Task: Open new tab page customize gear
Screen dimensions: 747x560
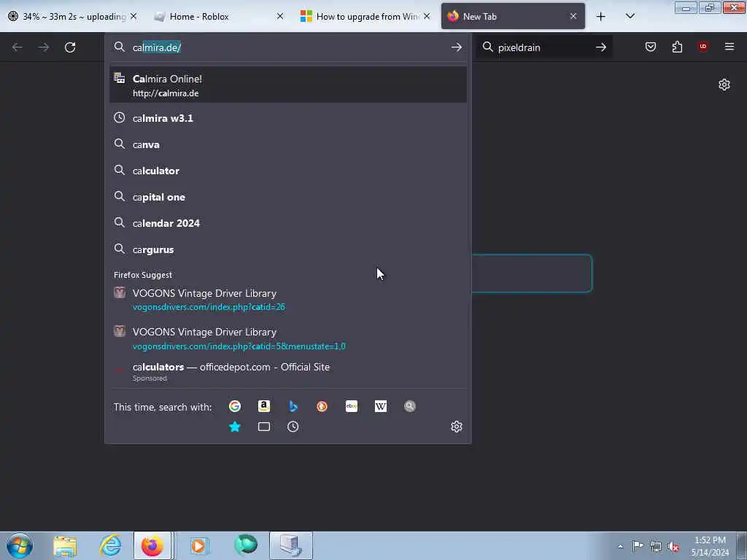Action: pyautogui.click(x=724, y=85)
